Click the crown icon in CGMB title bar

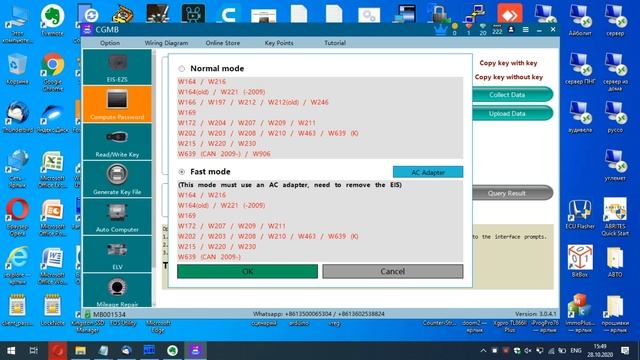point(440,30)
